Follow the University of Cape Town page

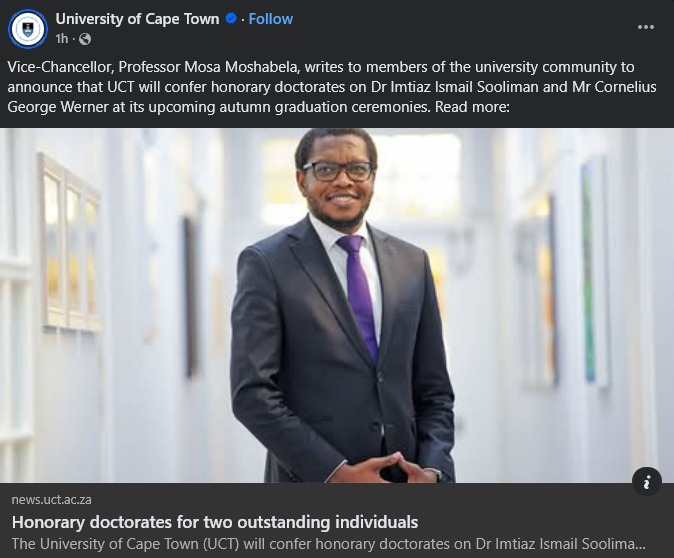pos(271,19)
